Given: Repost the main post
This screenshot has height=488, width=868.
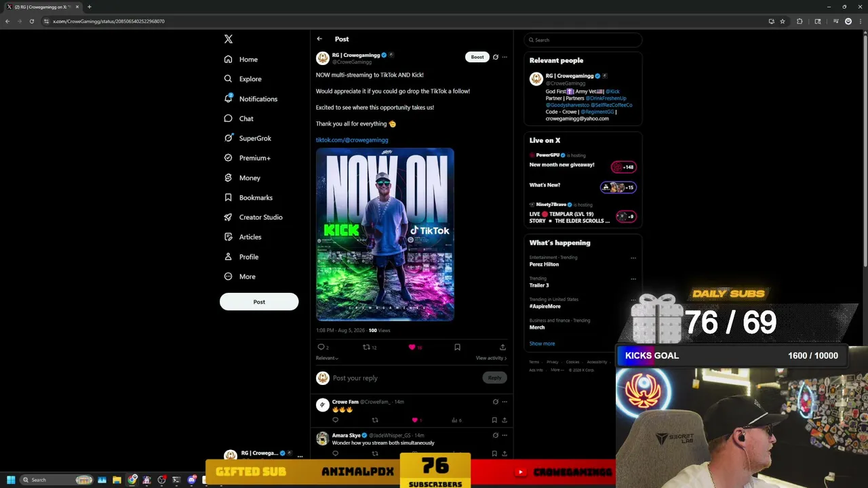Looking at the screenshot, I should pyautogui.click(x=367, y=347).
